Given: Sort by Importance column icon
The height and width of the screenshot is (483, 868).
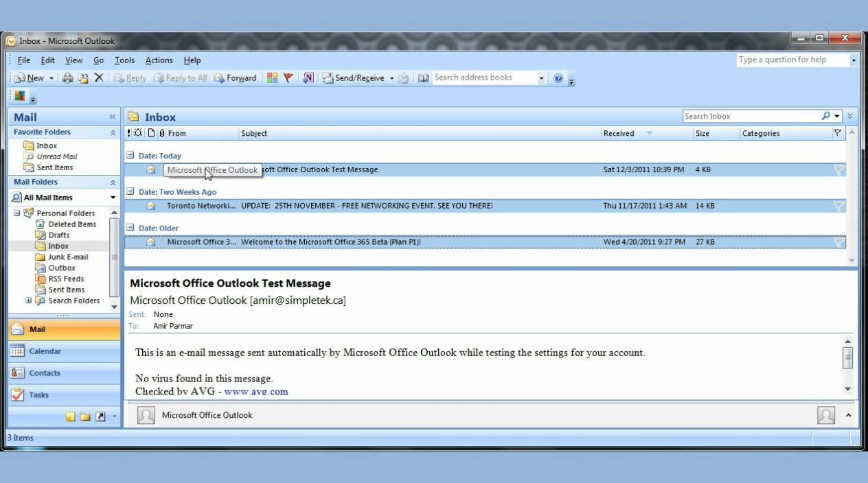Looking at the screenshot, I should (129, 133).
